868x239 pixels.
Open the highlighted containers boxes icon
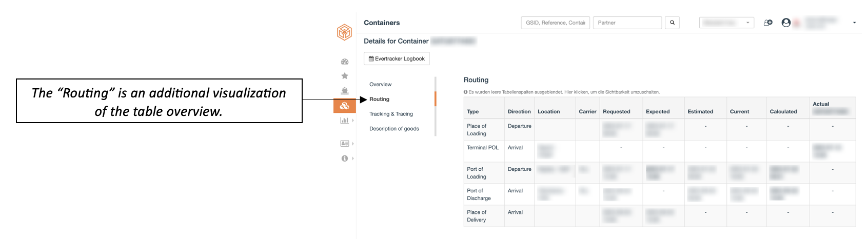point(345,106)
